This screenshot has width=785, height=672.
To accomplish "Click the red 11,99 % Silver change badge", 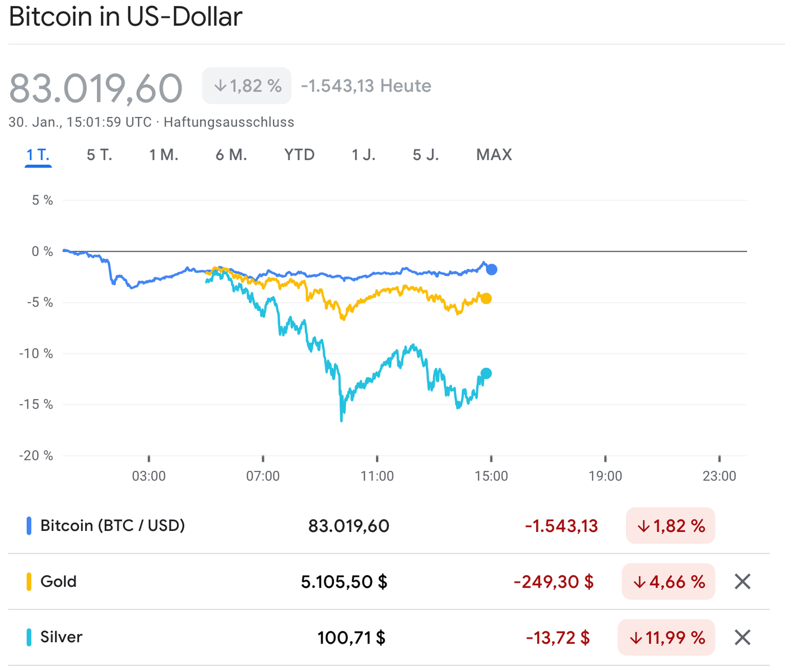I will [x=667, y=637].
